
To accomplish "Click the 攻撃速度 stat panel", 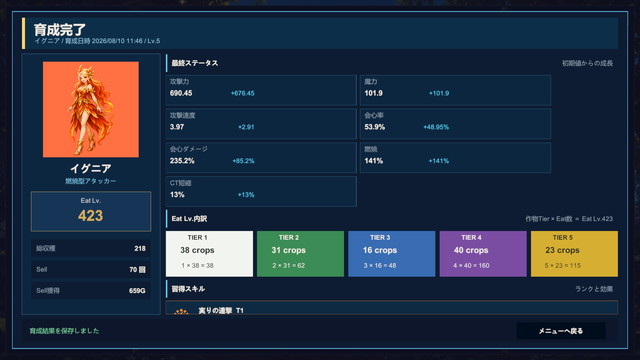I will point(261,124).
